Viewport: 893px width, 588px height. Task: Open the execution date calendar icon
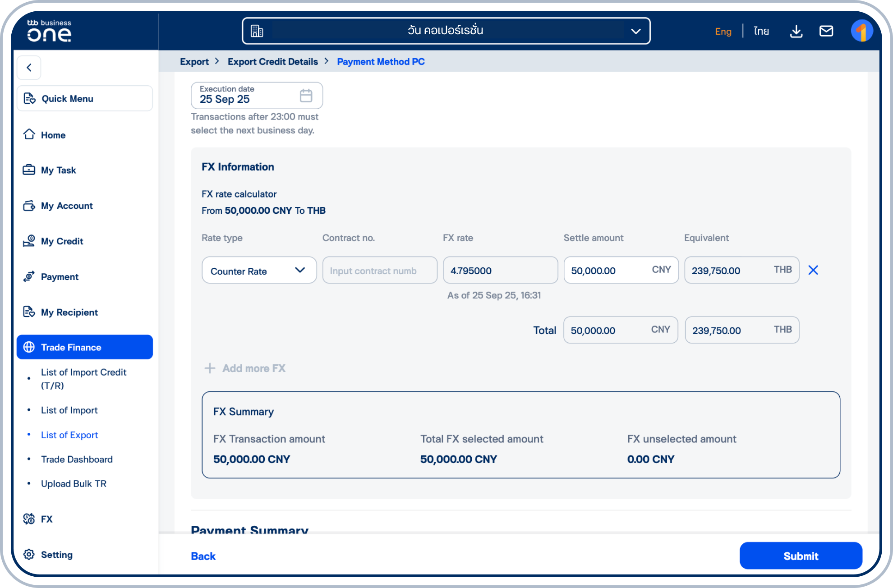[x=306, y=96]
